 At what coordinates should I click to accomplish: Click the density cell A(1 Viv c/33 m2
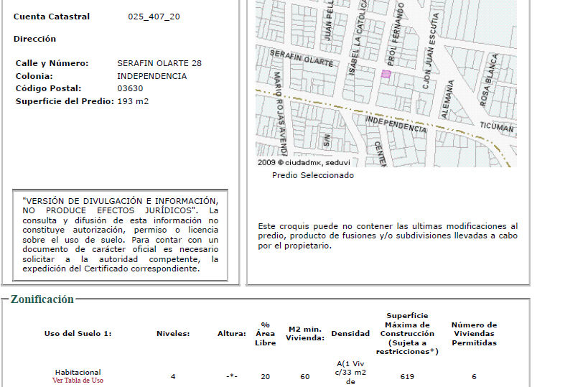coord(350,373)
